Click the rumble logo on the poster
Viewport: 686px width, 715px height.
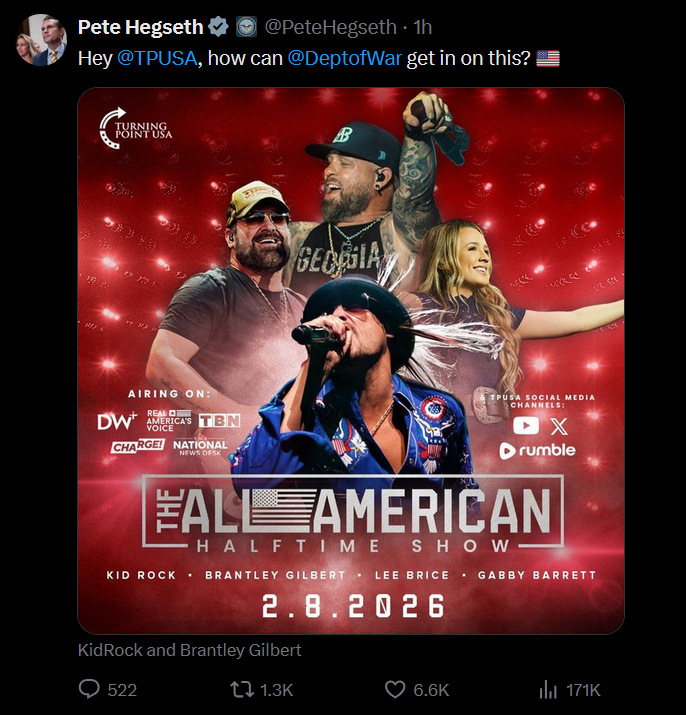pyautogui.click(x=537, y=451)
